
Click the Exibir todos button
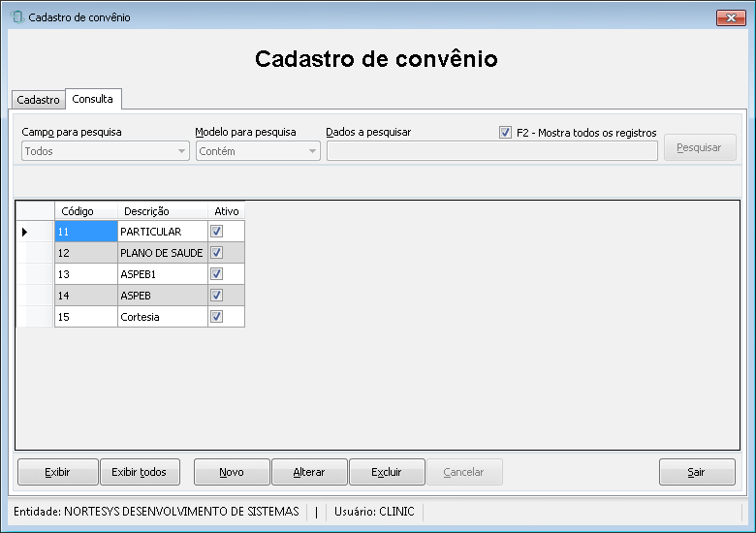(140, 472)
